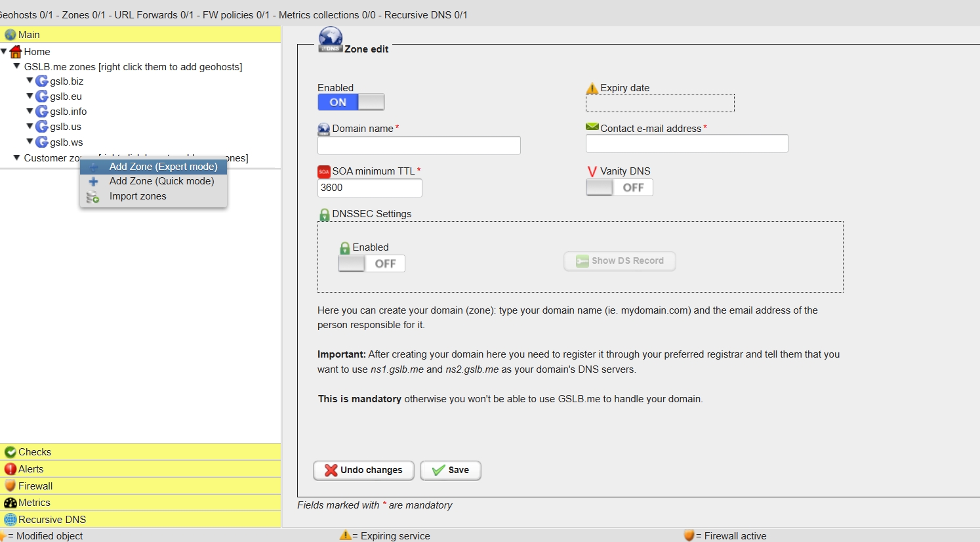Screen dimensions: 980x542
Task: Click the Home house icon
Action: click(x=16, y=52)
